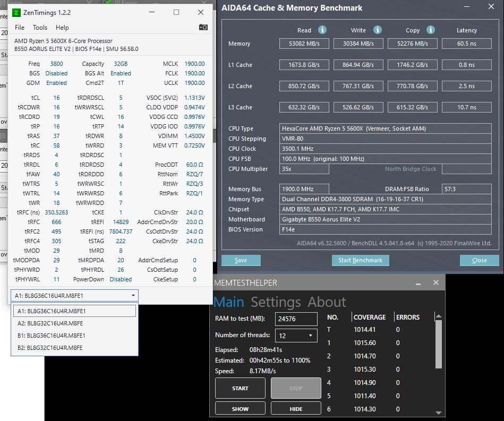Click the SHOW button in MemTestHelper
The width and height of the screenshot is (504, 421).
(240, 409)
